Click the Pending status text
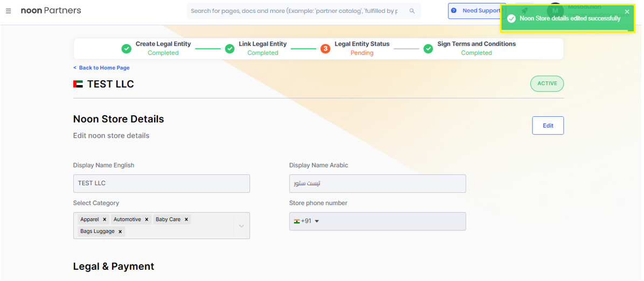Viewport: 644px width, 281px height. pos(362,53)
